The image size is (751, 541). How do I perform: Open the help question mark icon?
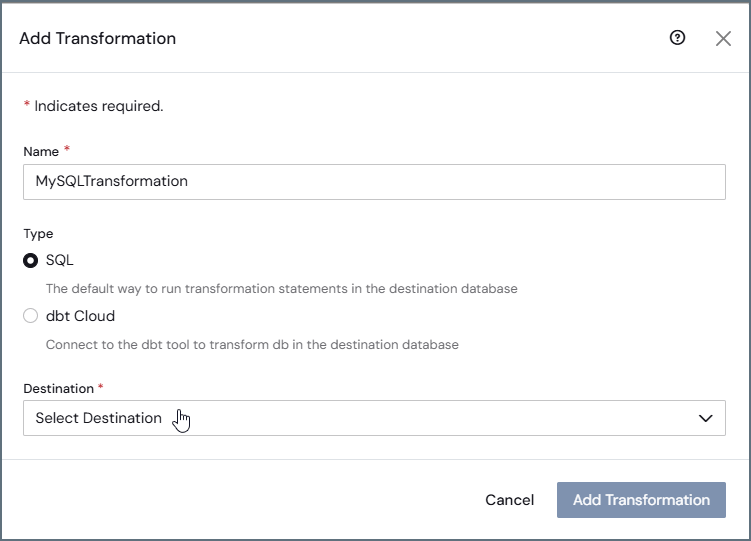pos(677,37)
